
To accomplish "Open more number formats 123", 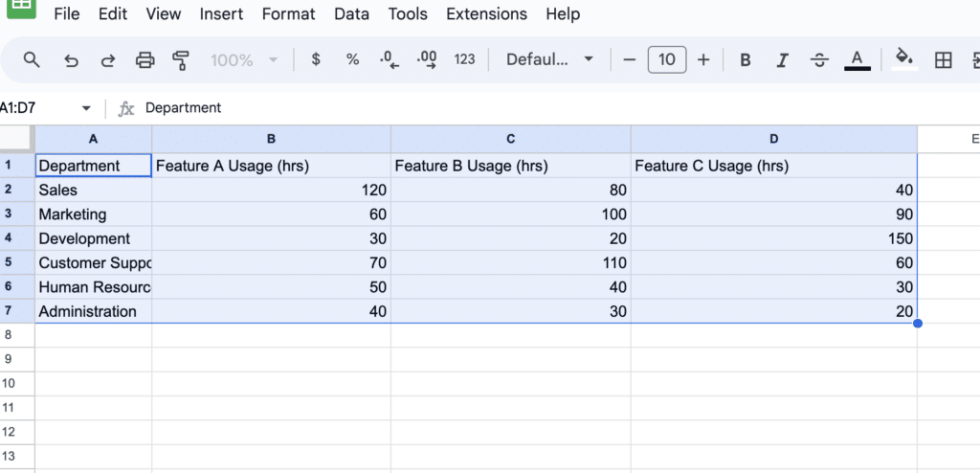I will (464, 59).
